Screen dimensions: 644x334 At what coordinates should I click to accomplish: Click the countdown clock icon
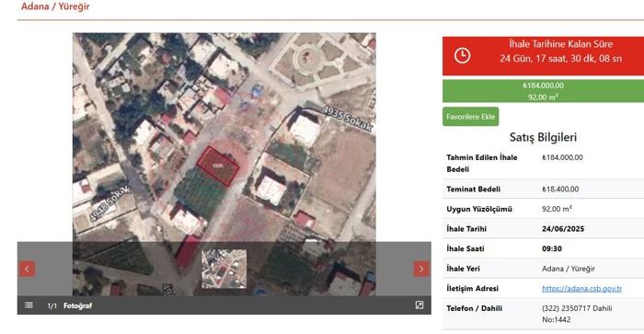pos(462,55)
